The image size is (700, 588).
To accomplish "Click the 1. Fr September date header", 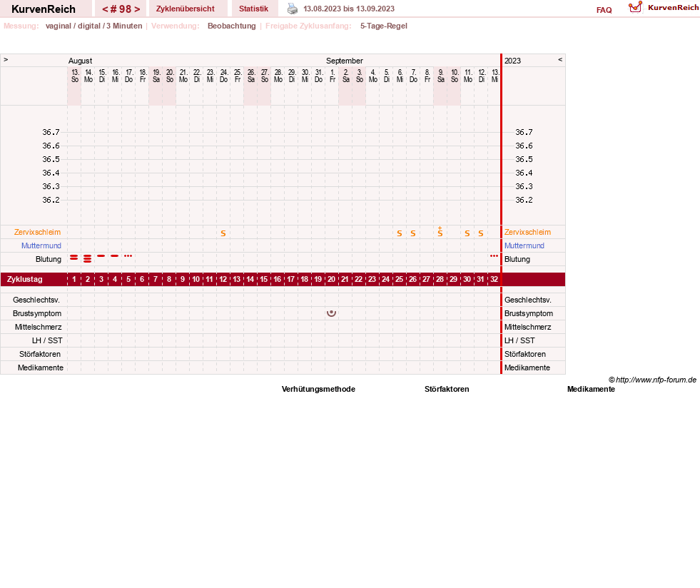I will [333, 76].
